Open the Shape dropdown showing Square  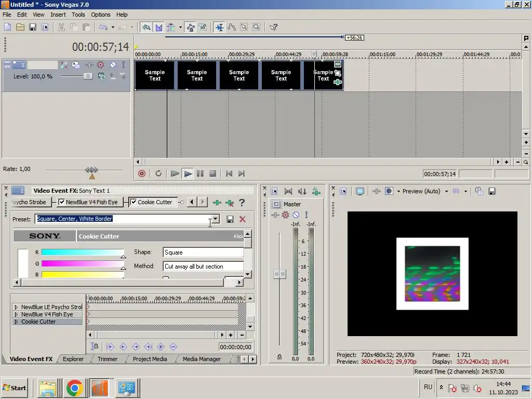click(x=203, y=252)
